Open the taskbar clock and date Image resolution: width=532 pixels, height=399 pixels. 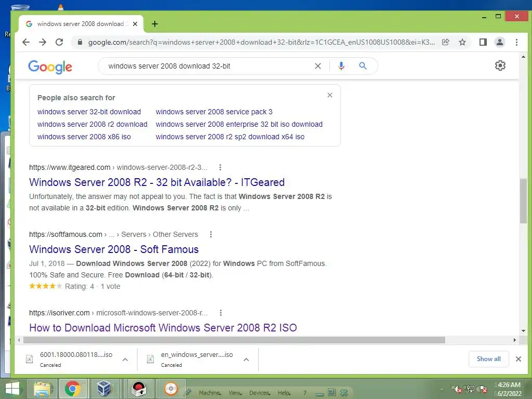(x=509, y=389)
